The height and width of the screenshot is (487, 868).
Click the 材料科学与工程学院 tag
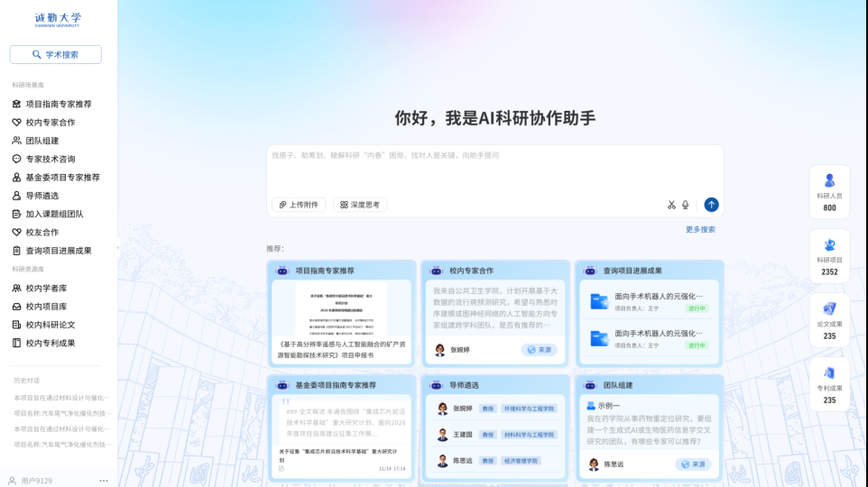[x=529, y=435]
